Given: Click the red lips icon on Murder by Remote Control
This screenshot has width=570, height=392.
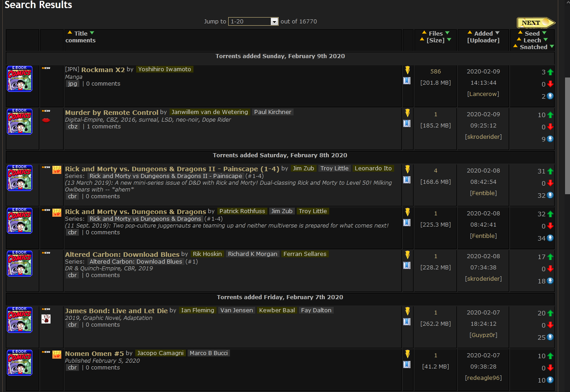Looking at the screenshot, I should tap(46, 120).
